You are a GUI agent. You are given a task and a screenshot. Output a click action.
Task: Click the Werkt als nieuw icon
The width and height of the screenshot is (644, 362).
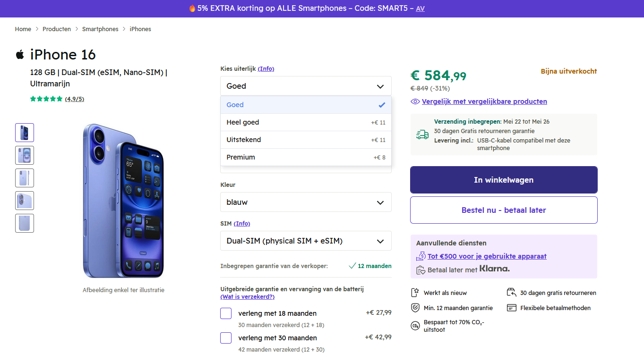pos(415,293)
